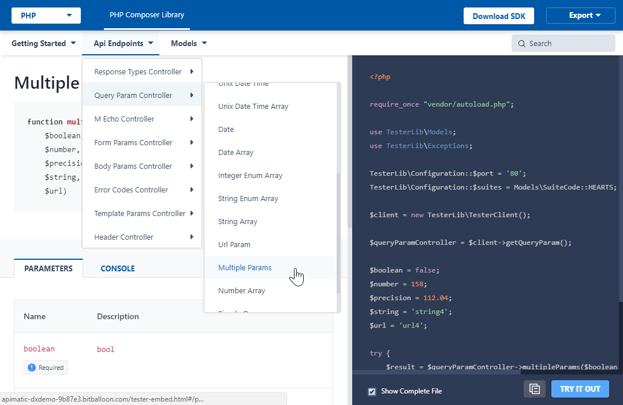
Task: Open the Export dropdown
Action: tap(580, 16)
